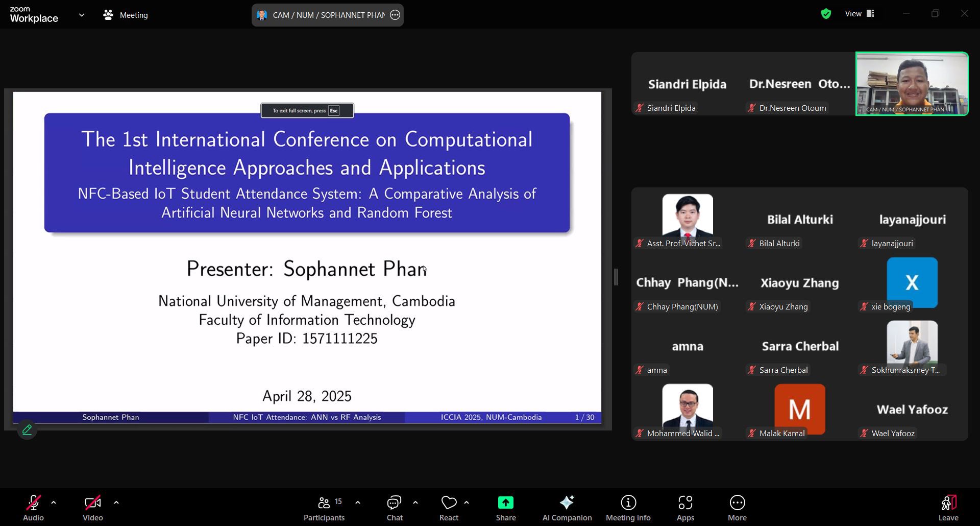Click muted mic icon beside layanajjouri

[864, 243]
